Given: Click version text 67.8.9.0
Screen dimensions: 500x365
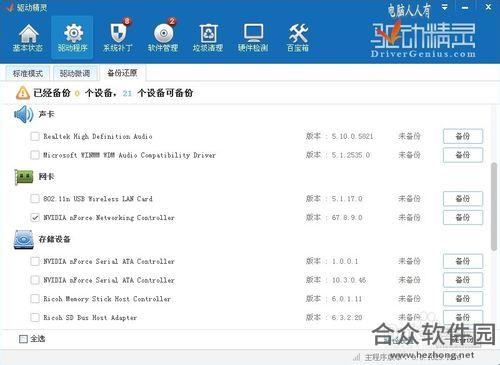Looking at the screenshot, I should tap(347, 218).
